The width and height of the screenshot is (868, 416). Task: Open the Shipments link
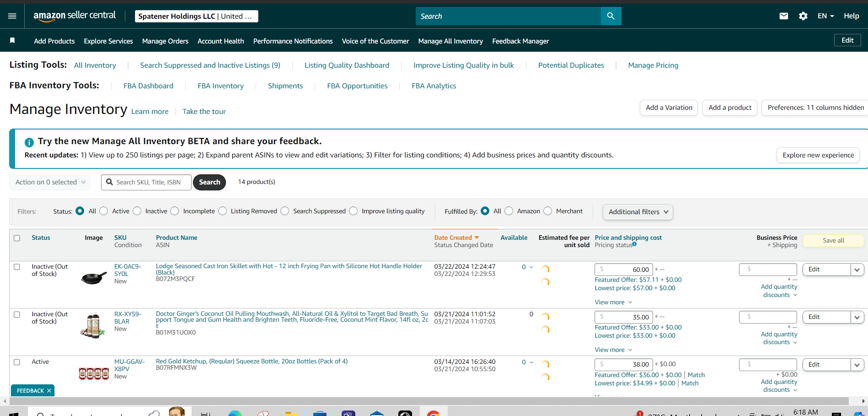click(x=285, y=86)
